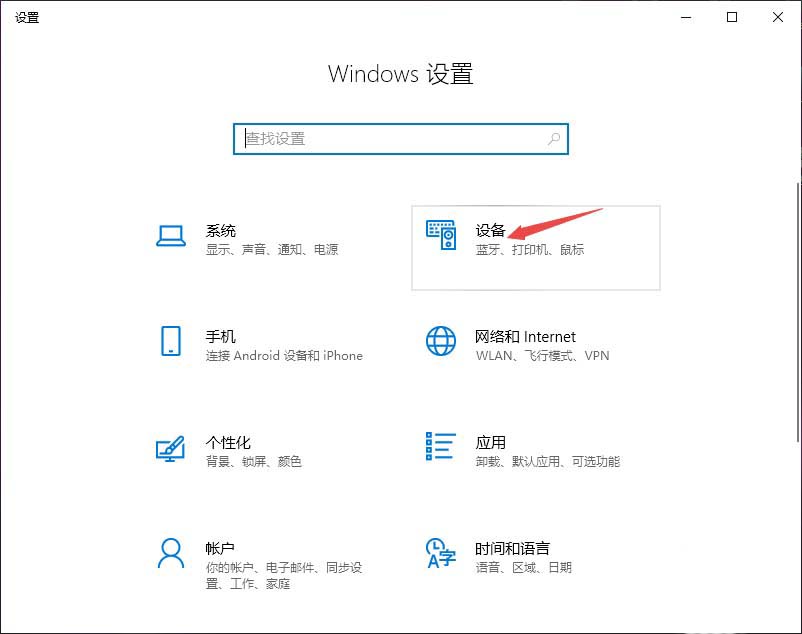Close the 设置 window
This screenshot has height=634, width=802.
(x=778, y=17)
